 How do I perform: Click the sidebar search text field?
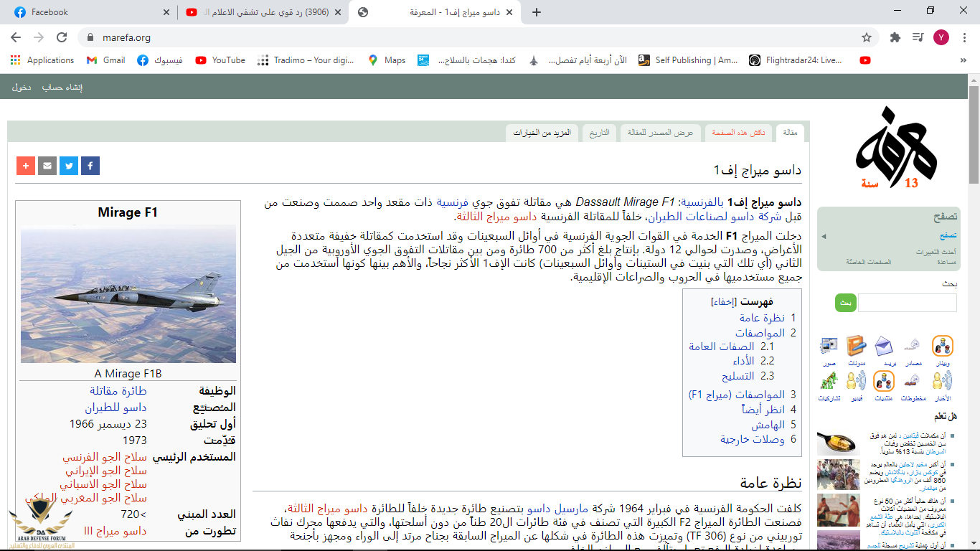point(907,303)
